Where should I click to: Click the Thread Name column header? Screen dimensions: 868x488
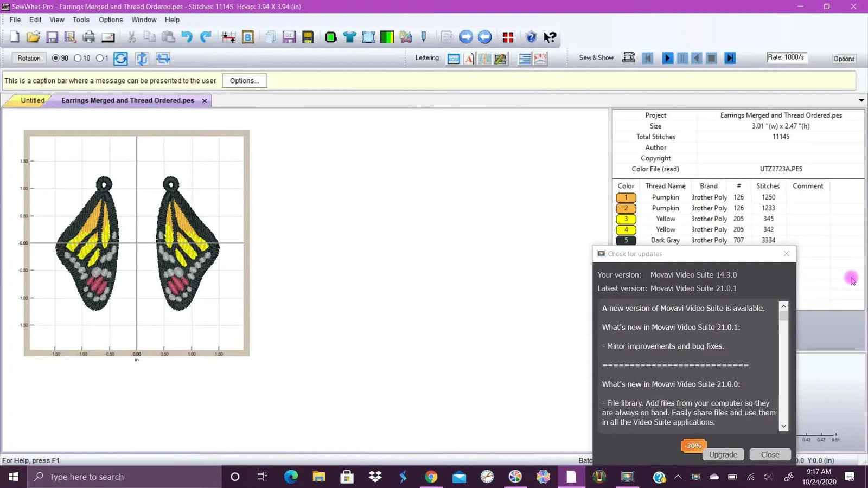[666, 186]
